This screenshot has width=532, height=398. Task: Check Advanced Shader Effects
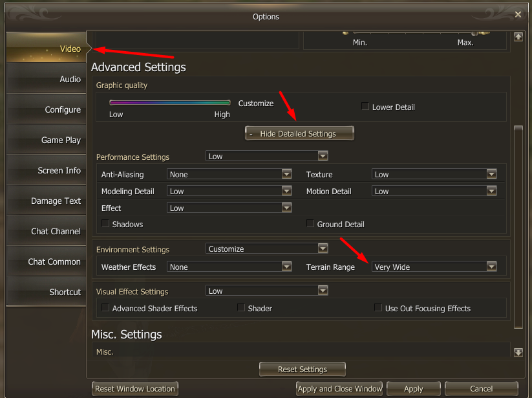pos(105,307)
